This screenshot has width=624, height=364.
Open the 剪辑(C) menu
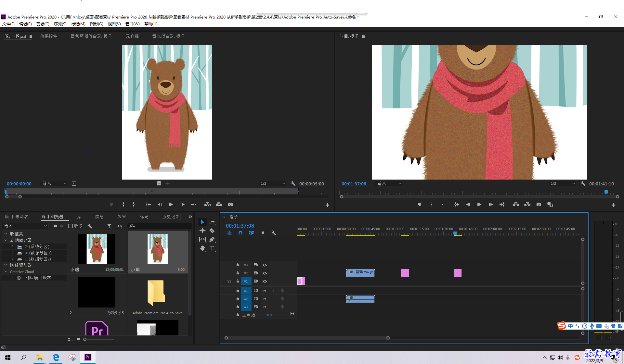pyautogui.click(x=43, y=24)
